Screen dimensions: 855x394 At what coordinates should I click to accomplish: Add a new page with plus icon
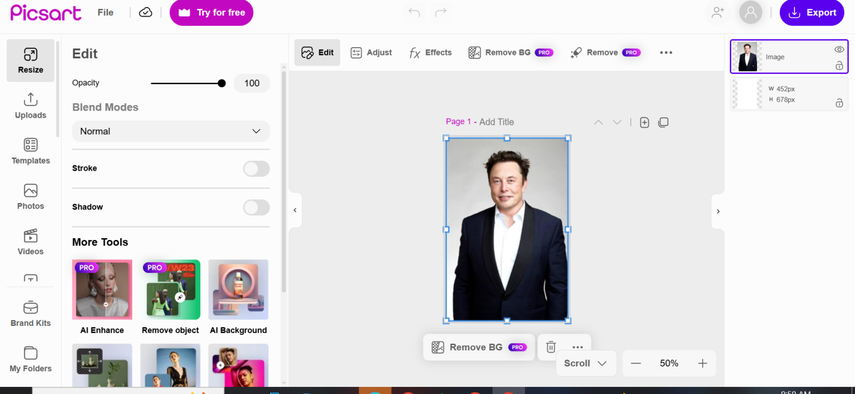pyautogui.click(x=645, y=122)
